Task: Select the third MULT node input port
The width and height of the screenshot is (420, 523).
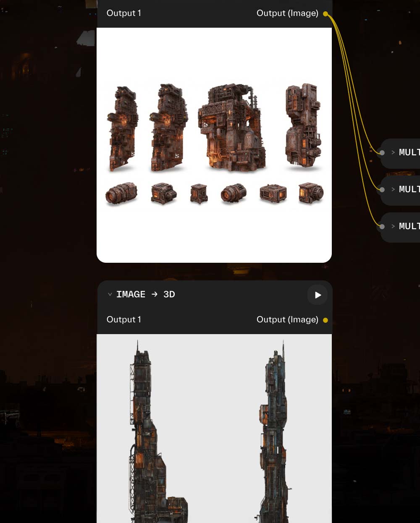Action: tap(382, 227)
